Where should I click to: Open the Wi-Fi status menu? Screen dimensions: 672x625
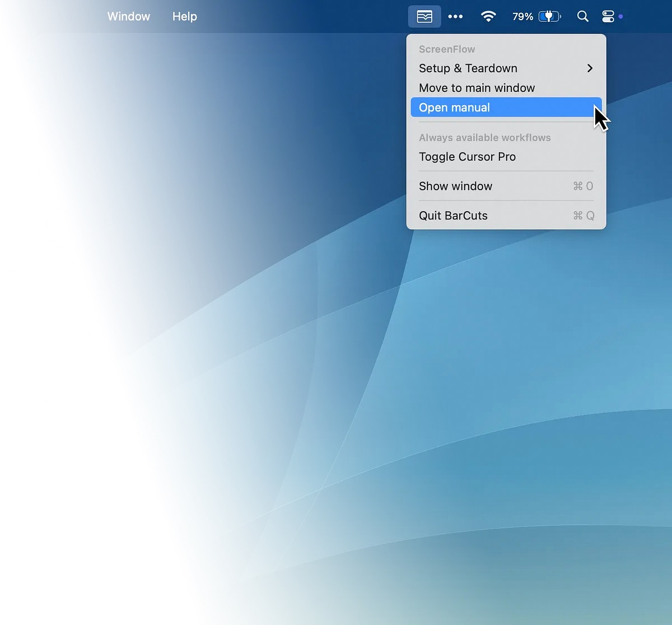point(488,17)
